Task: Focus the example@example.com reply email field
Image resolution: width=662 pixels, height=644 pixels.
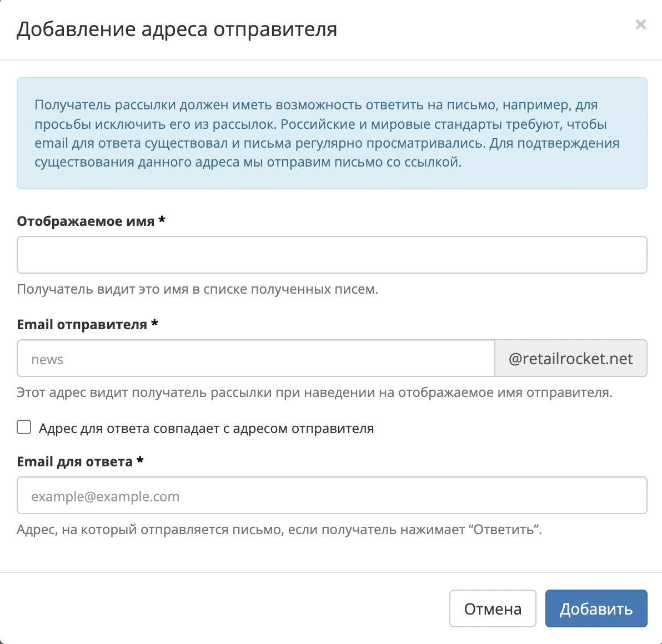Action: click(x=332, y=495)
